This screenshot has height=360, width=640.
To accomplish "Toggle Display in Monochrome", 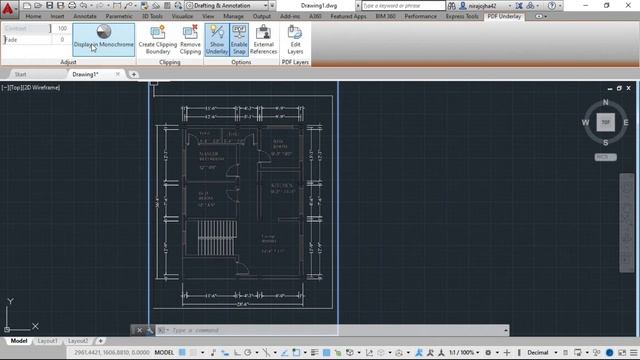I will (x=104, y=40).
